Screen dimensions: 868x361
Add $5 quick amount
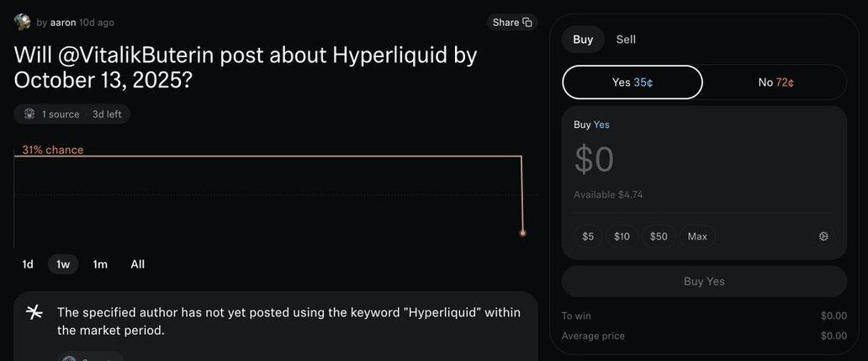[588, 236]
